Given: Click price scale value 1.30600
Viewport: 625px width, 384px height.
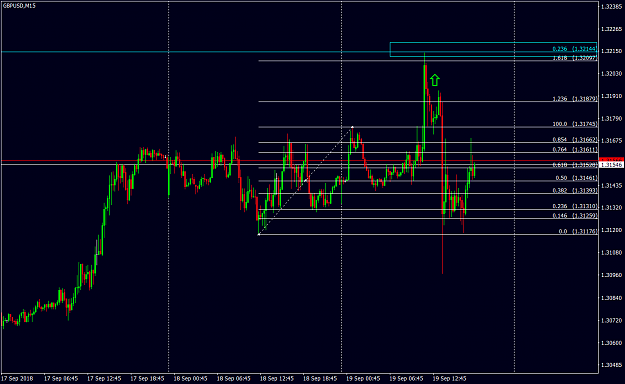Looking at the screenshot, I should point(611,343).
